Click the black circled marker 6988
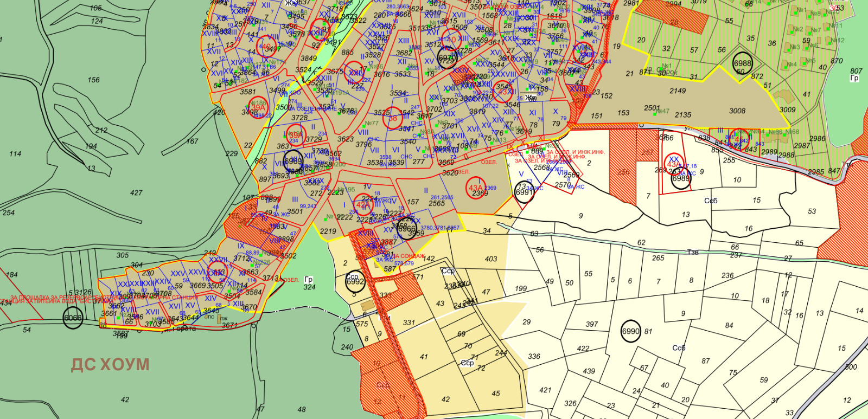This screenshot has width=868, height=419. click(743, 63)
